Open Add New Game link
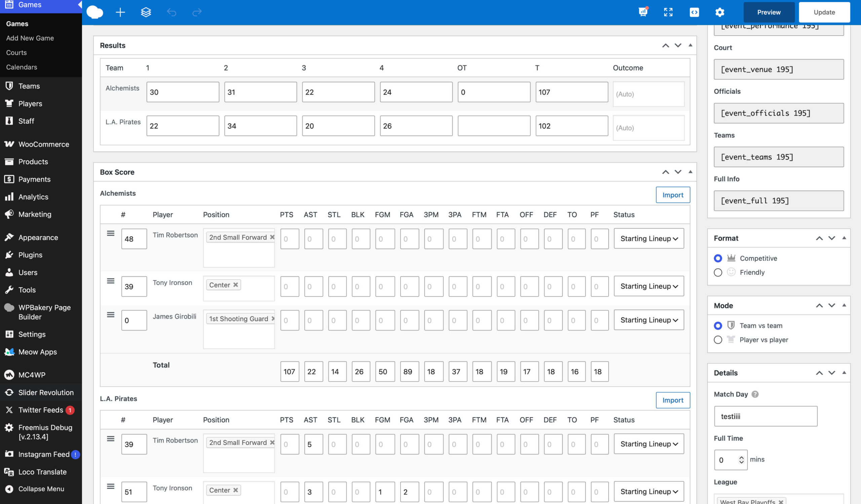Screen dimensions: 861x504 pyautogui.click(x=30, y=38)
